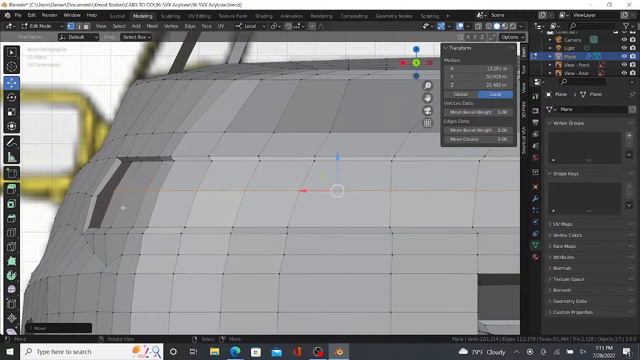Image resolution: width=640 pixels, height=360 pixels.
Task: Select the Extrude Region tool
Action: click(11, 189)
